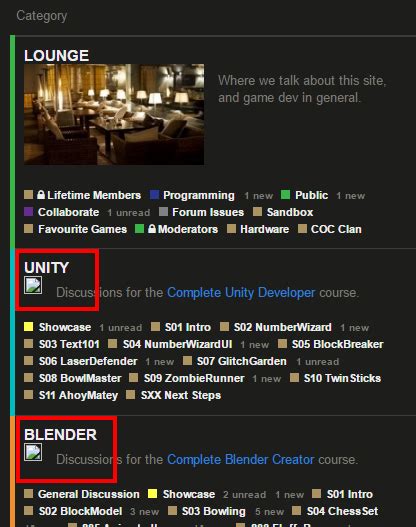The width and height of the screenshot is (416, 527).
Task: Go to Blender General Discussion
Action: point(89,494)
